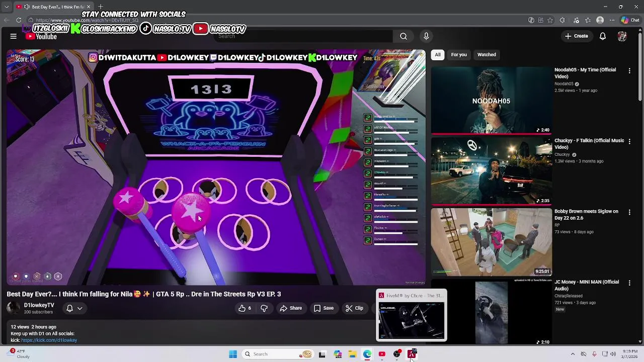This screenshot has height=362, width=644.
Task: Open network status icon in system tray
Action: (x=605, y=354)
